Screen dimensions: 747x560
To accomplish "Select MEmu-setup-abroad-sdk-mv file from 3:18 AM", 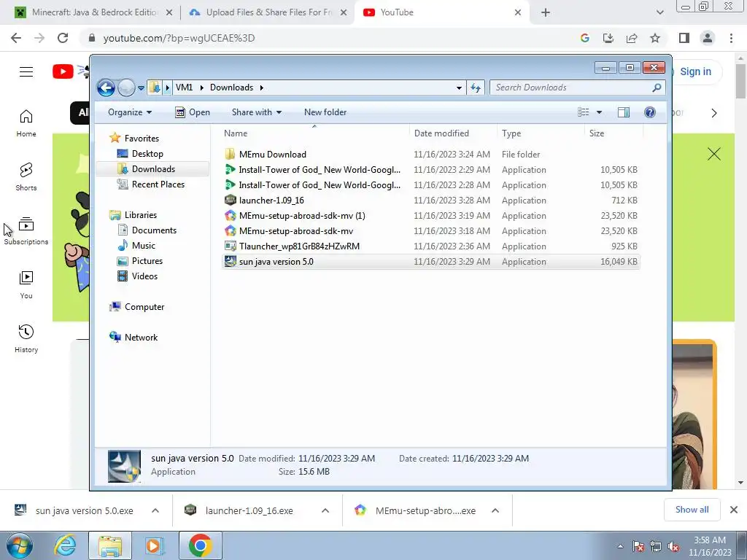I will tap(430, 231).
